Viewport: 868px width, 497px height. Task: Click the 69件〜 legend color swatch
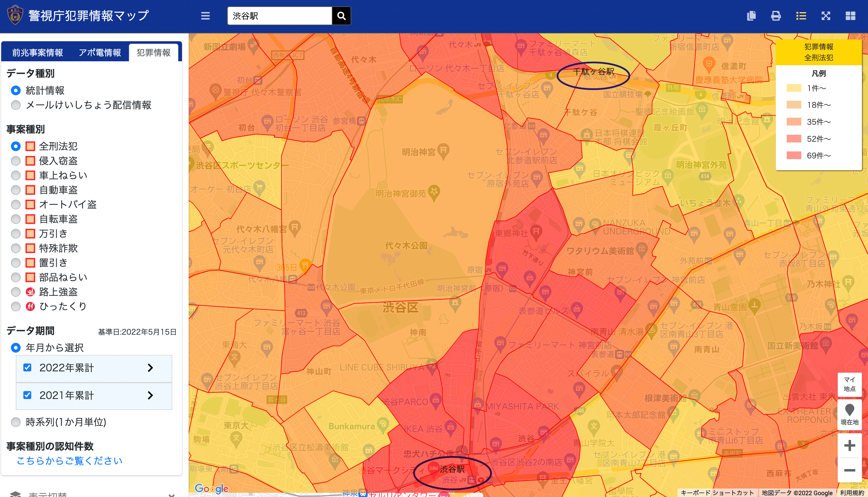(794, 156)
